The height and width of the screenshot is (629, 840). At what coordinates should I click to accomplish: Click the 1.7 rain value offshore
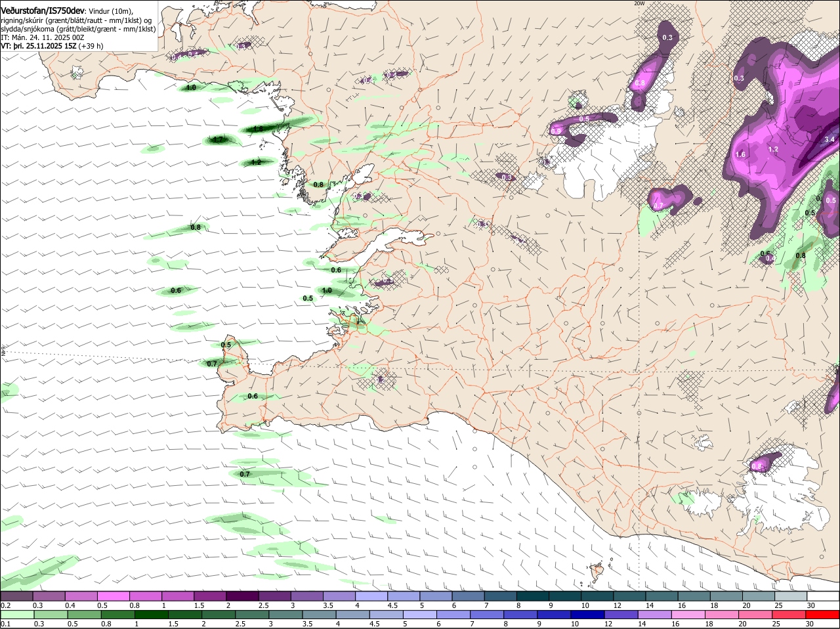point(219,140)
